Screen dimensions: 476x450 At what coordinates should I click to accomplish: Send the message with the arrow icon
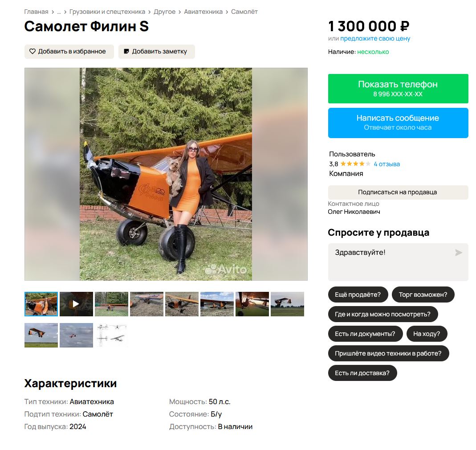pos(458,253)
